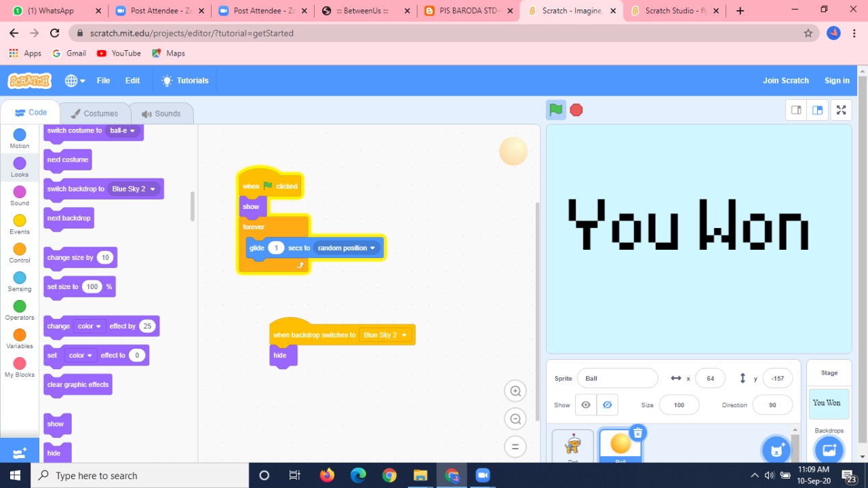Image resolution: width=868 pixels, height=488 pixels.
Task: Open the Choose a Sprite button
Action: click(x=776, y=449)
